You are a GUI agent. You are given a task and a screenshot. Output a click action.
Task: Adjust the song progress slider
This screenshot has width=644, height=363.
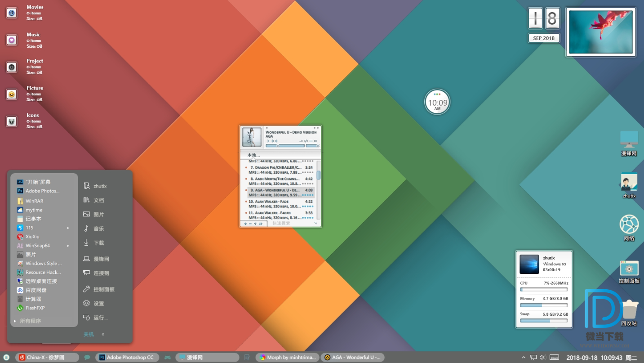coord(285,146)
